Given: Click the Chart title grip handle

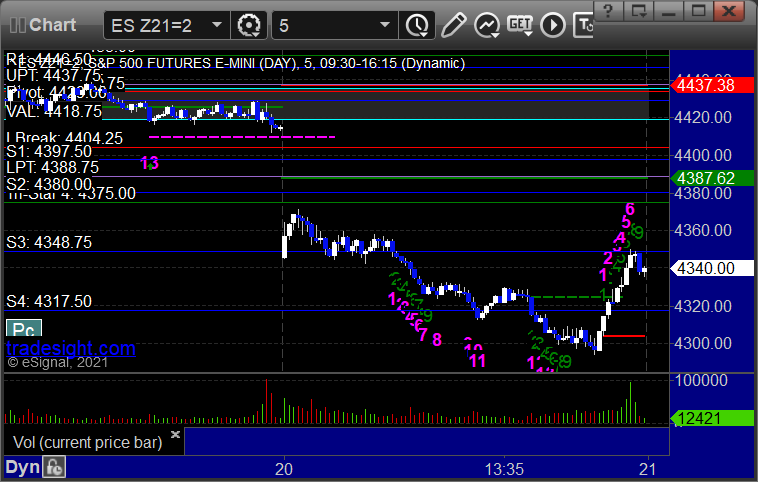Looking at the screenshot, I should coord(17,25).
